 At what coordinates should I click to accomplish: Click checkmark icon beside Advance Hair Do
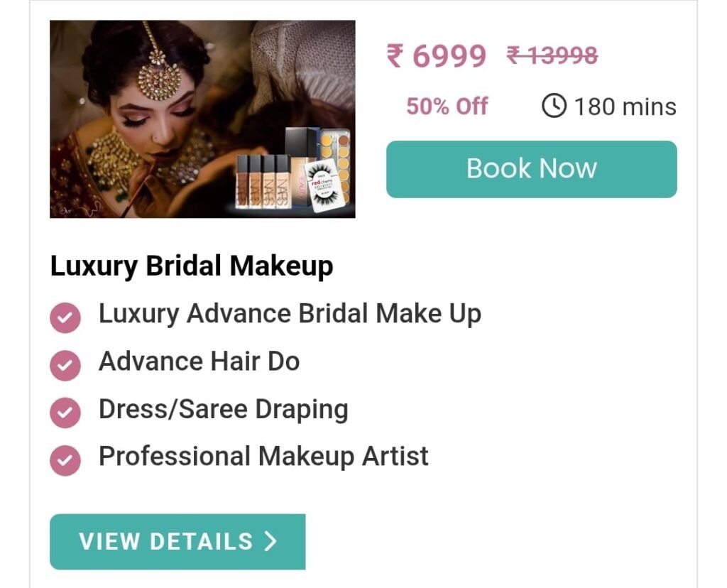tap(65, 366)
